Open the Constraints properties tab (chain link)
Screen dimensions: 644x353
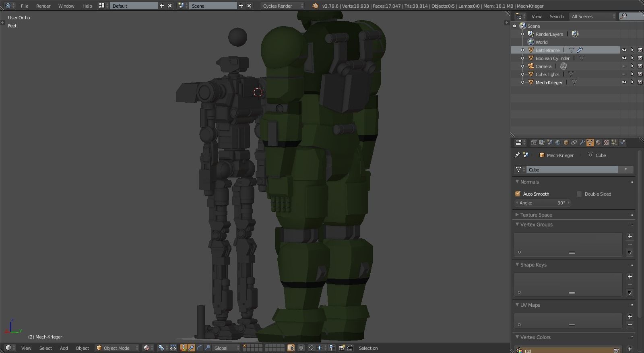574,142
